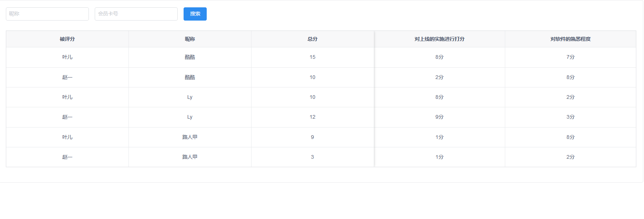644x219 pixels.
Task: Click the 对上线的实施进行打分 column header
Action: pyautogui.click(x=439, y=39)
